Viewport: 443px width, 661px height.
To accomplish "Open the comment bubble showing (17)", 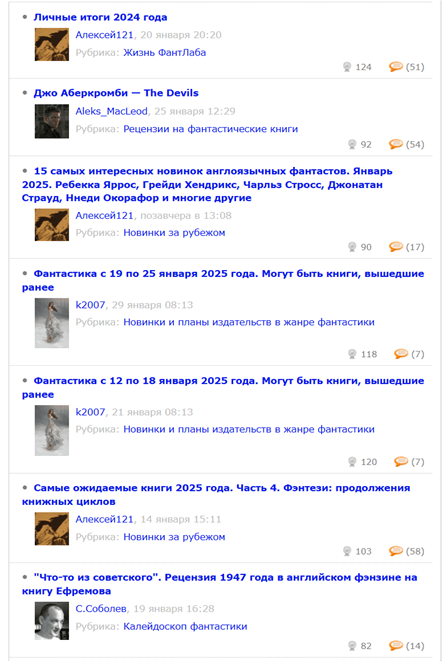I will (x=396, y=247).
